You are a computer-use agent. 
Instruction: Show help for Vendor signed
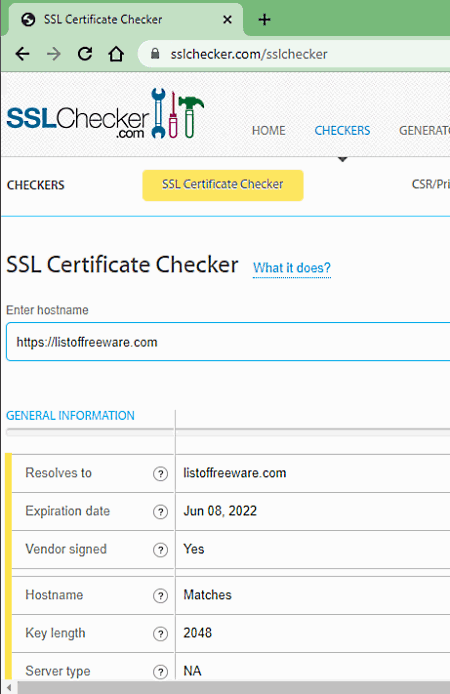click(160, 550)
